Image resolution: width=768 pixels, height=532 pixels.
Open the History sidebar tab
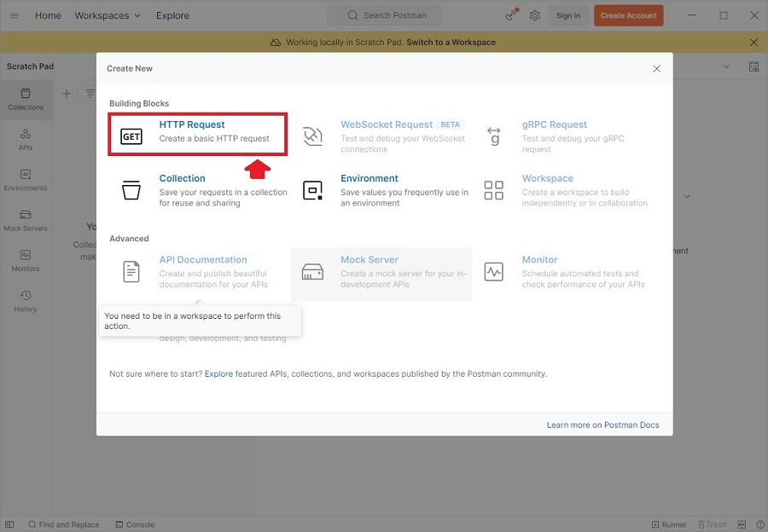pos(26,300)
